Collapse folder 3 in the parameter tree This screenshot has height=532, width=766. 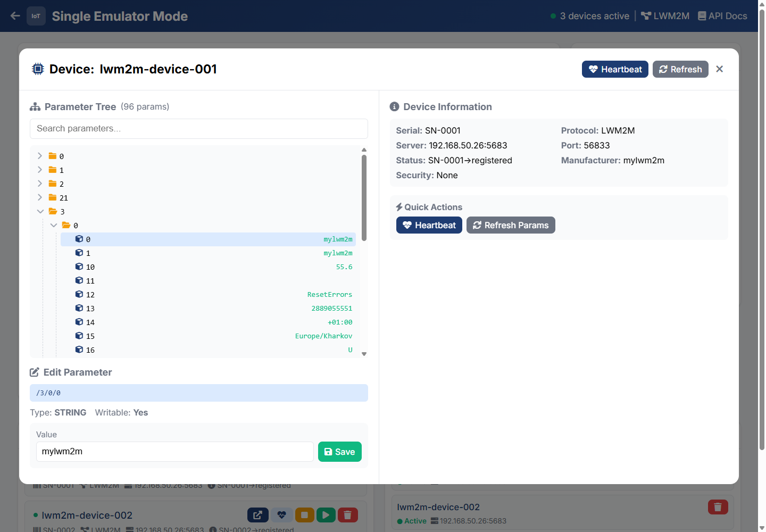40,211
